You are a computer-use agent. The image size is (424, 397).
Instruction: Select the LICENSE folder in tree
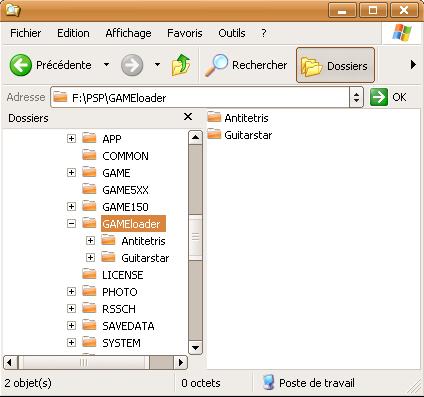pos(123,275)
